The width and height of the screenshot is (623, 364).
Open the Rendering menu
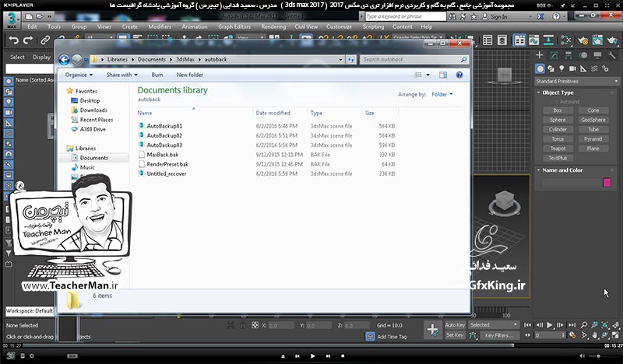[x=273, y=26]
